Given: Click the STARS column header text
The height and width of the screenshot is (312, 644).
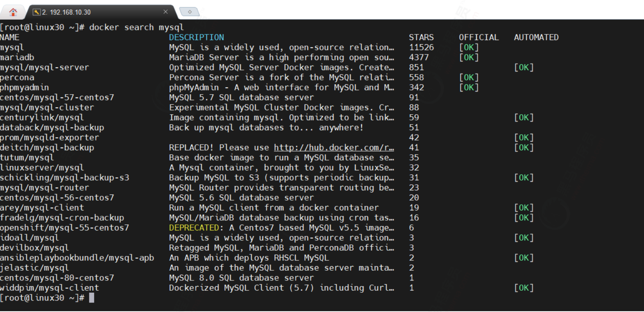Looking at the screenshot, I should tap(421, 37).
